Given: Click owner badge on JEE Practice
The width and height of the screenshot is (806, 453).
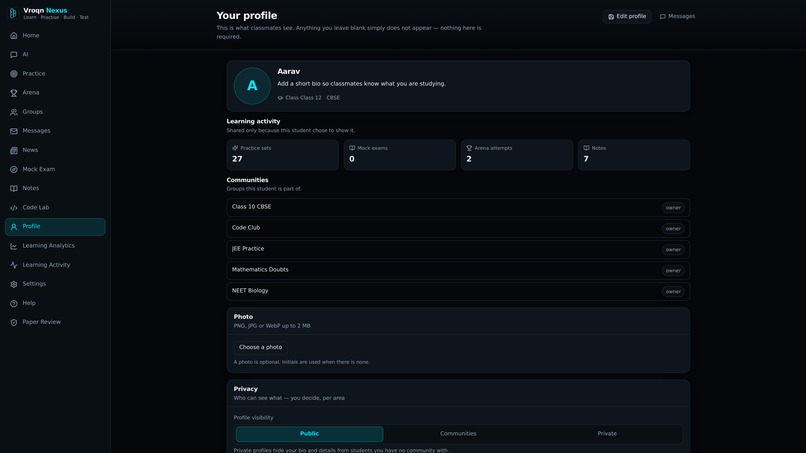Looking at the screenshot, I should (673, 250).
